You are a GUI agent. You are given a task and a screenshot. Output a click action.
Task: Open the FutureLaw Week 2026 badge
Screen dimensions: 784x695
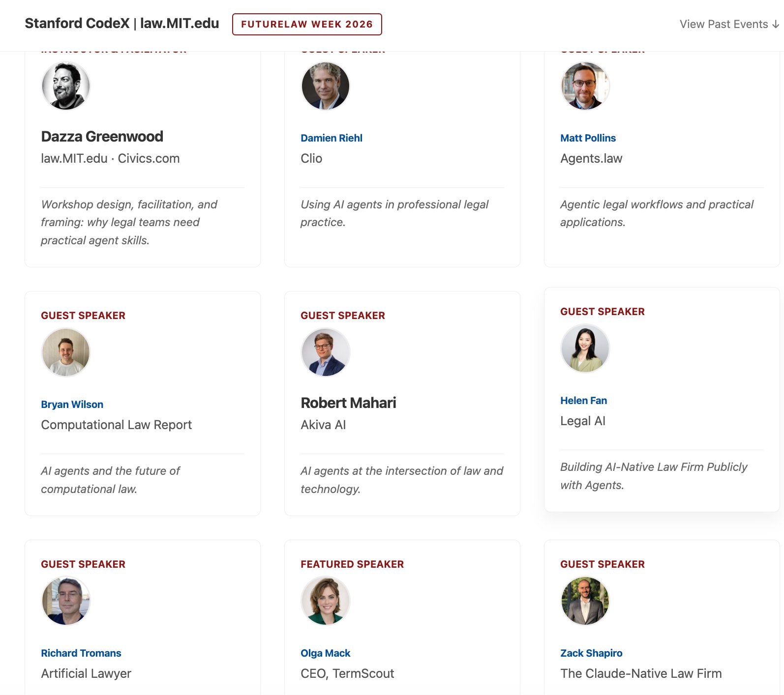tap(307, 25)
